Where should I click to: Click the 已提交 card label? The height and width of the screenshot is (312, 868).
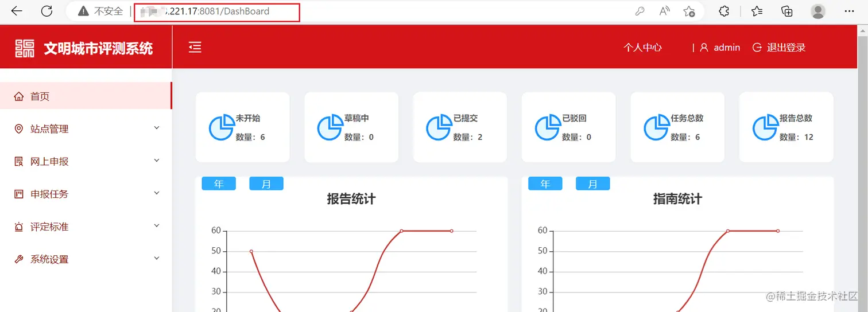coord(466,118)
